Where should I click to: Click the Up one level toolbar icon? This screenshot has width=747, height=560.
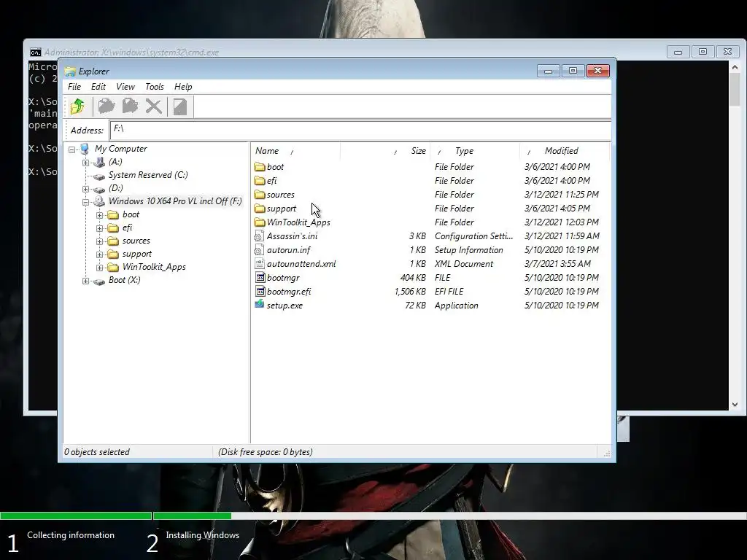coord(77,106)
